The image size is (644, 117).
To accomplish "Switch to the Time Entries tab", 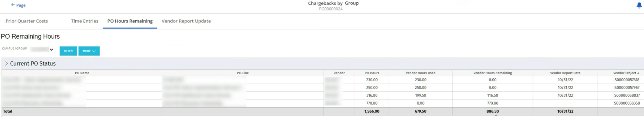I will coord(85,21).
